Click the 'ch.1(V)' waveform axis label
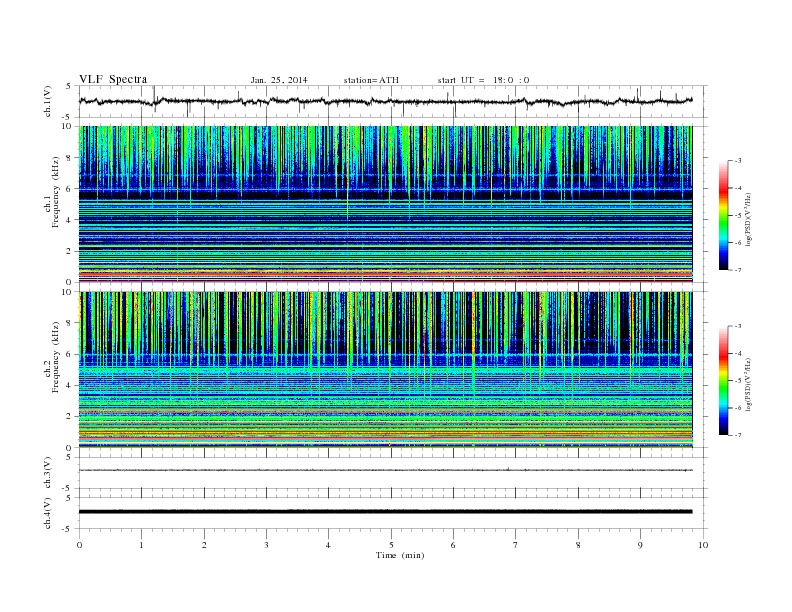Viewport: 792px width, 612px height. click(48, 101)
